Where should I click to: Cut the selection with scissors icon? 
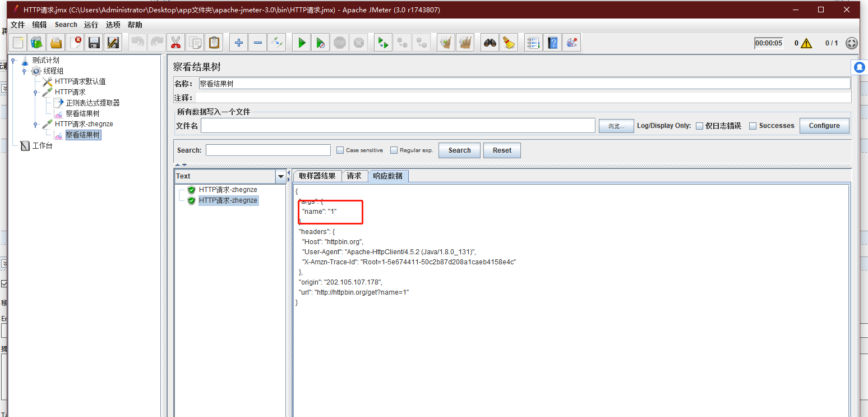point(176,43)
